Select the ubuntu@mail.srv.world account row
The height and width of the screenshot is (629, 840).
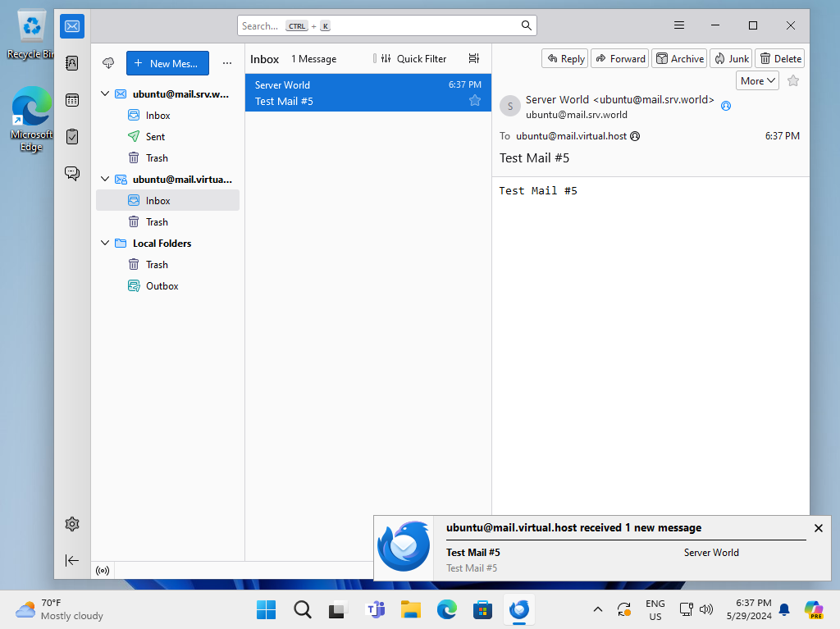[x=167, y=94]
